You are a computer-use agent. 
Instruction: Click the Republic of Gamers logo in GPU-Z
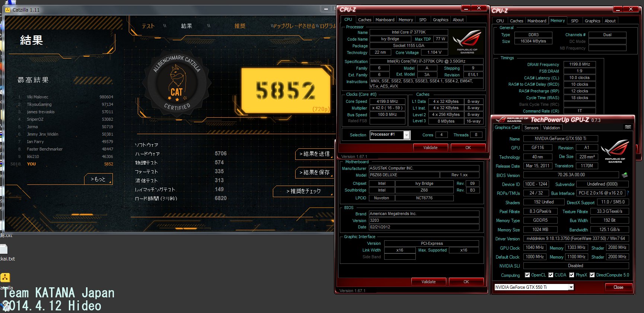615,151
